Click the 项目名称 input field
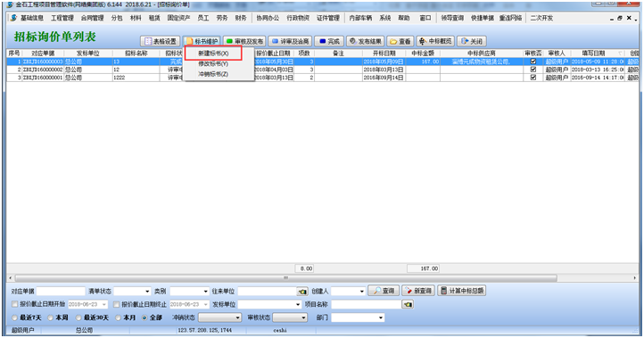The image size is (644, 338). pyautogui.click(x=367, y=304)
